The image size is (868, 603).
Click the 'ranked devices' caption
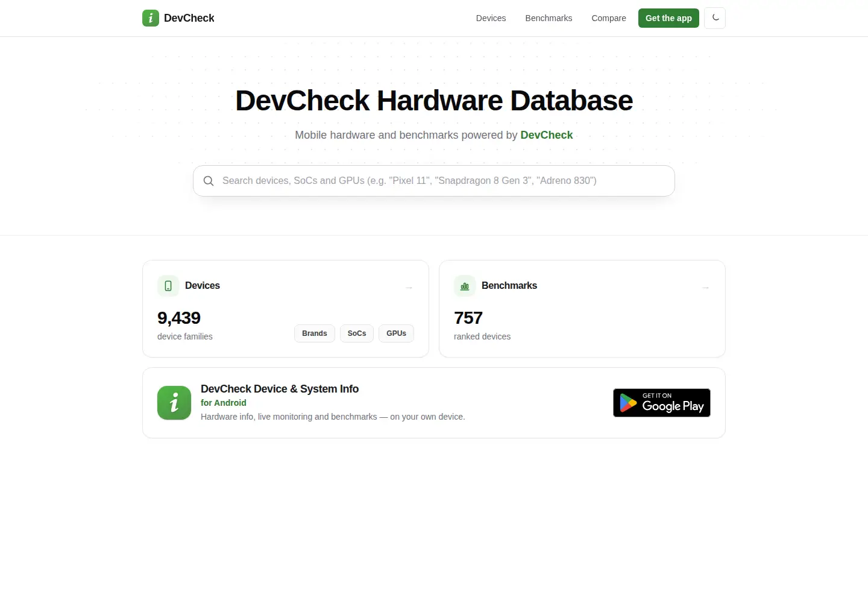pyautogui.click(x=482, y=336)
